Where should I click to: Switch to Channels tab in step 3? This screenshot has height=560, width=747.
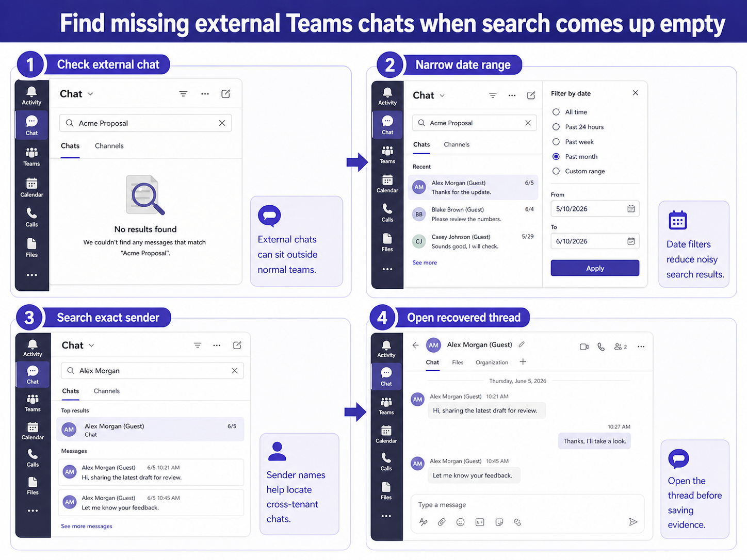coord(107,391)
